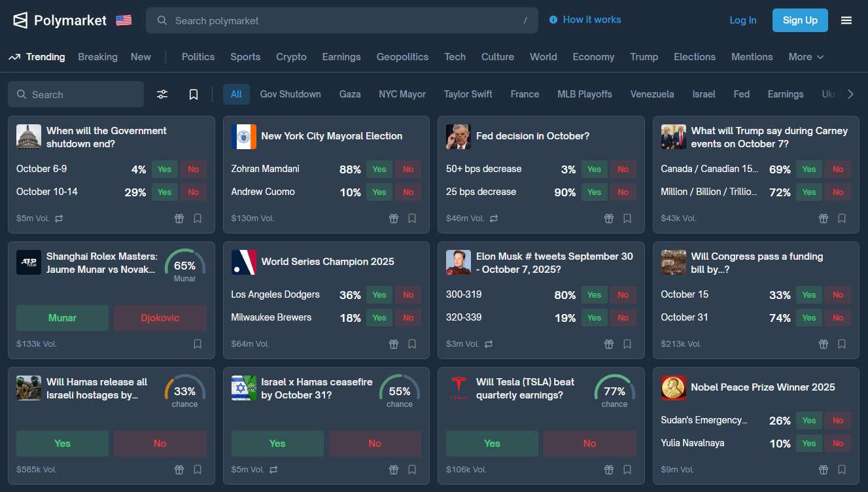Click the bookmarks filter icon beside search

pos(194,94)
